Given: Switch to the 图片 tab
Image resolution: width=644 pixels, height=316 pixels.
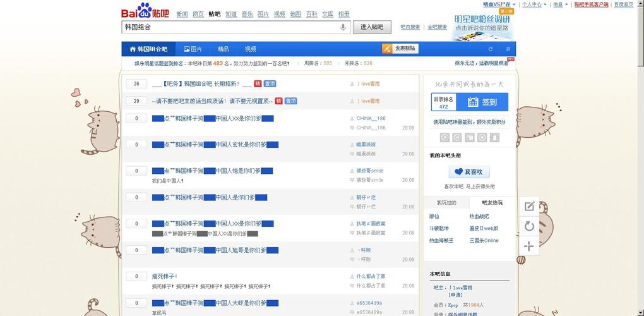Looking at the screenshot, I should tap(193, 49).
